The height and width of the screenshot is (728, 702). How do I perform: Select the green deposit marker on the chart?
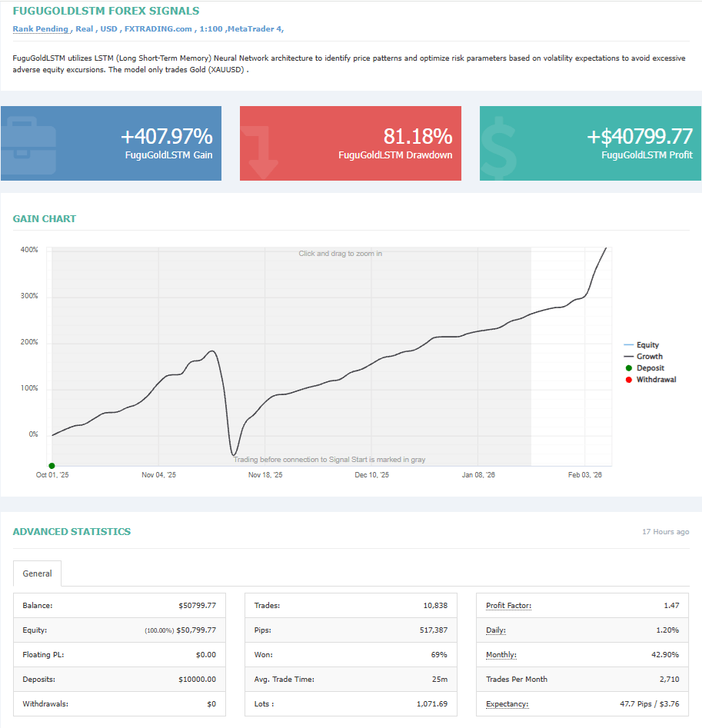pyautogui.click(x=52, y=465)
